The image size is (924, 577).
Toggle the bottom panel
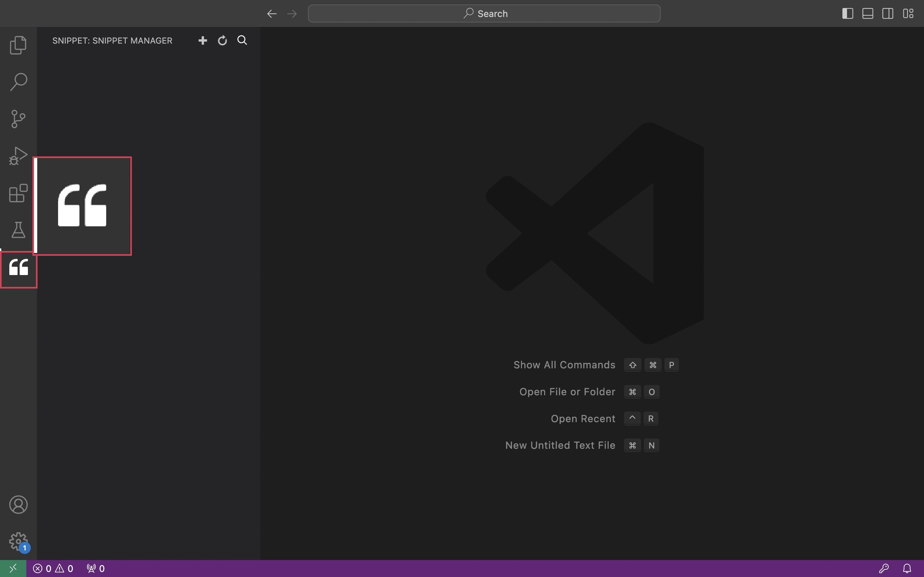coord(868,14)
